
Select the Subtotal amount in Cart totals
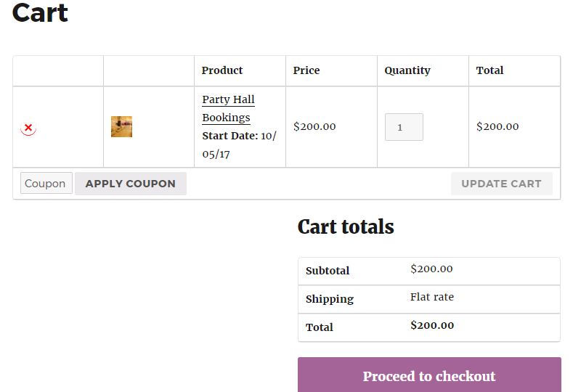[431, 269]
